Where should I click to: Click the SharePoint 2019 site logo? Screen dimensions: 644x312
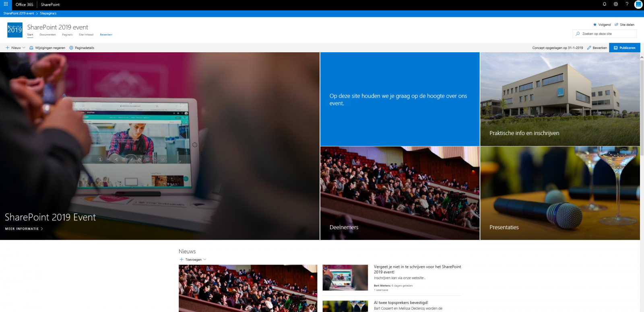click(x=15, y=30)
